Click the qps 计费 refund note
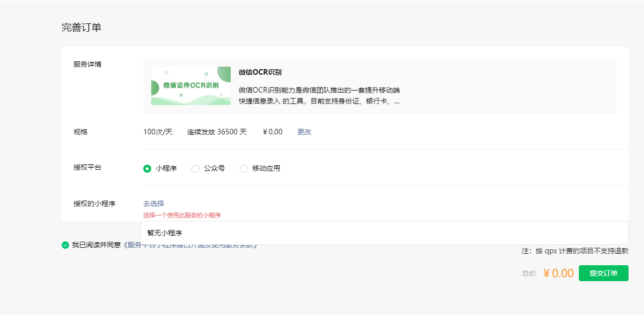This screenshot has width=644, height=315. tap(575, 251)
